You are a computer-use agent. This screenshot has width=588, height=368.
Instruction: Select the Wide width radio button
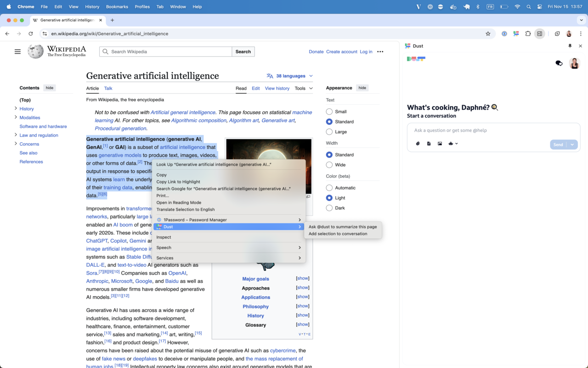[x=329, y=165]
